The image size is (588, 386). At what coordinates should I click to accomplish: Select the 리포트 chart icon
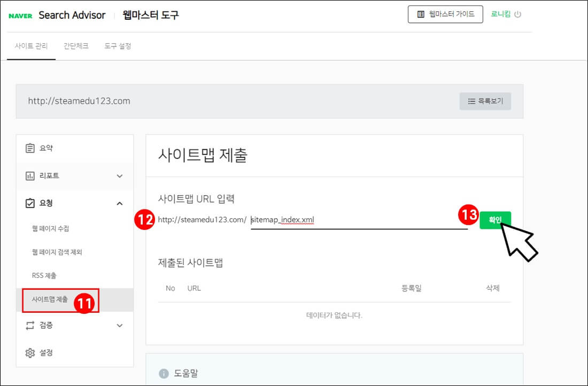pos(32,175)
